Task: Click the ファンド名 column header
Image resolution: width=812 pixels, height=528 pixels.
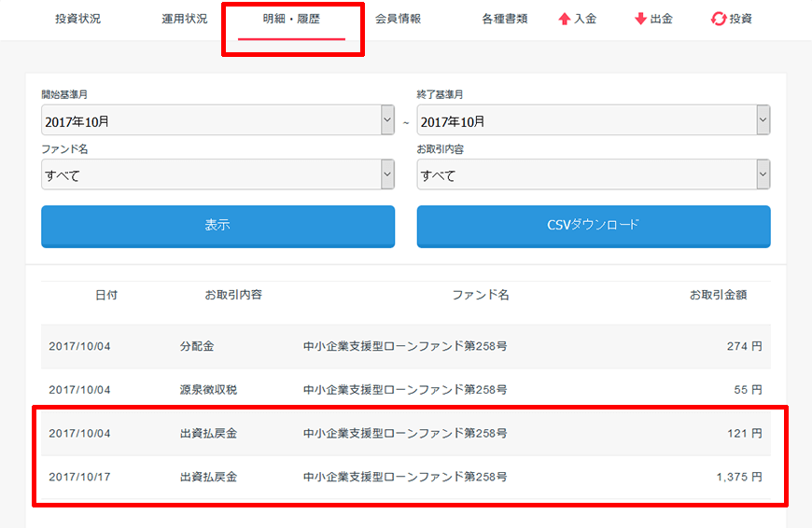Action: click(481, 295)
